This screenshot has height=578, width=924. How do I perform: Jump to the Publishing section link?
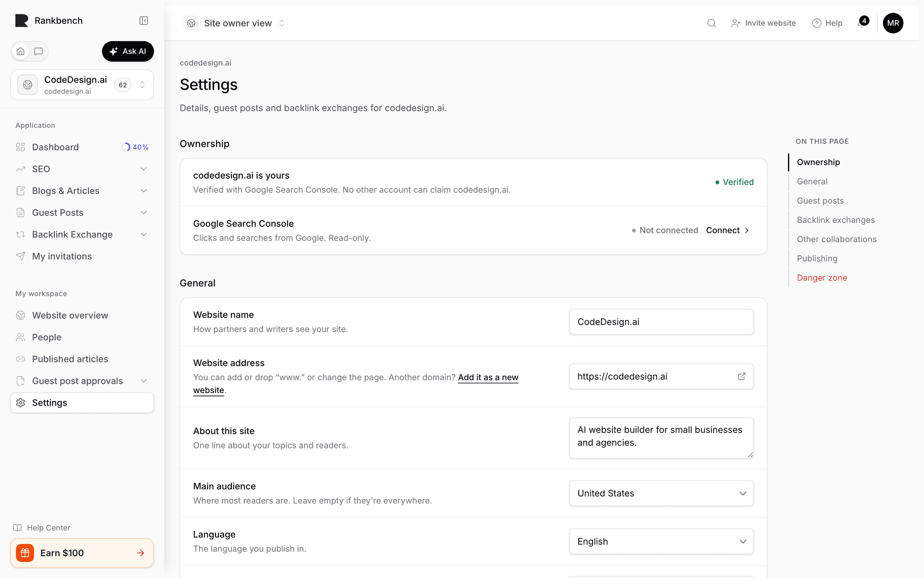tap(817, 259)
